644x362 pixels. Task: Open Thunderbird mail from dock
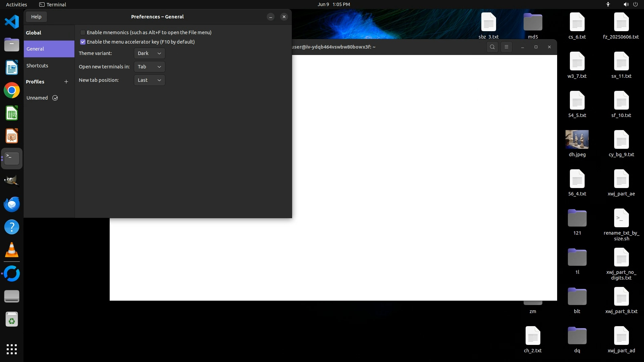(12, 204)
